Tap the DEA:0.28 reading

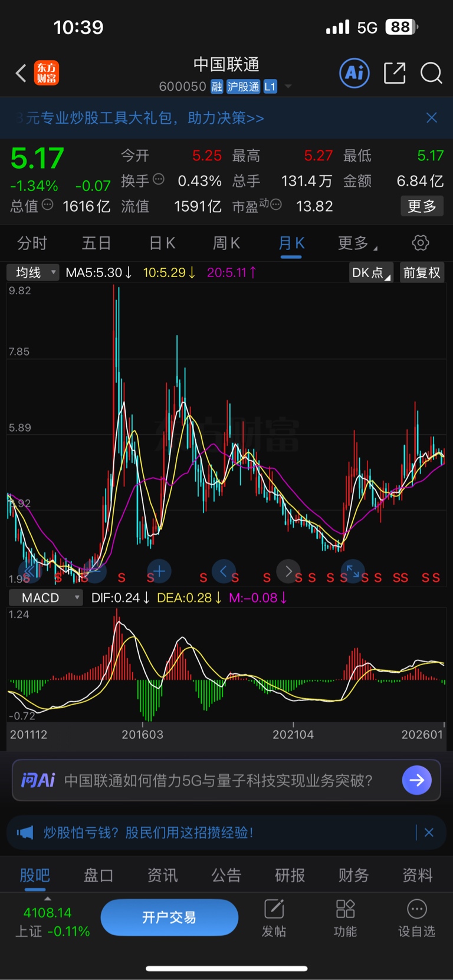coord(189,598)
